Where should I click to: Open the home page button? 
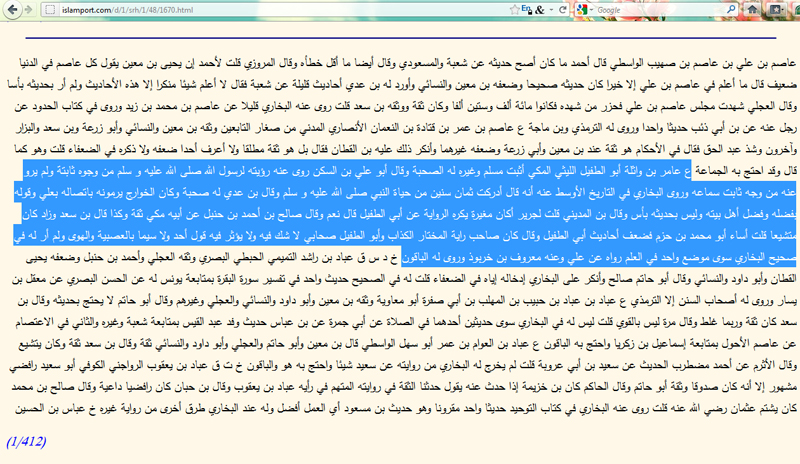pos(752,9)
